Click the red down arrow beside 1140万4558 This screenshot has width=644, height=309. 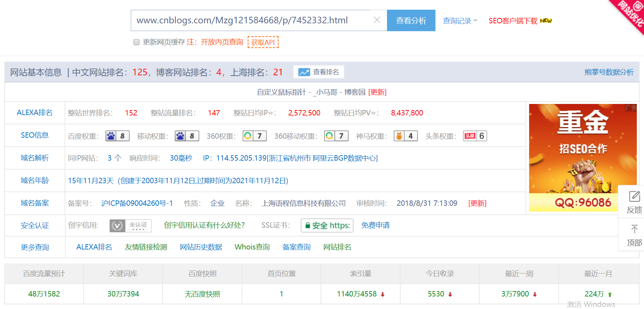(x=383, y=294)
